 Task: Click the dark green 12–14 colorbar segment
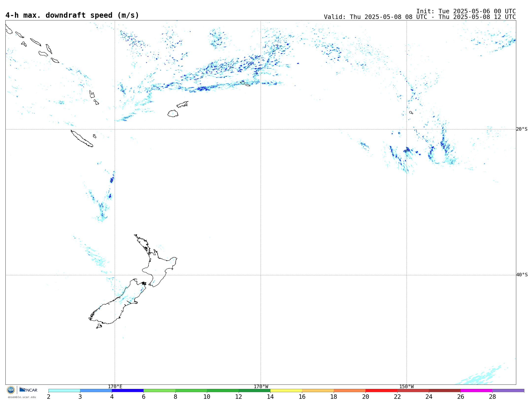point(254,390)
